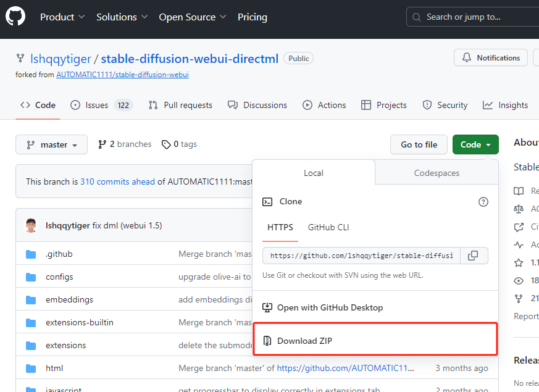Image resolution: width=539 pixels, height=392 pixels.
Task: Open the stable-diffusion-webui-directml repository link
Action: 190,59
